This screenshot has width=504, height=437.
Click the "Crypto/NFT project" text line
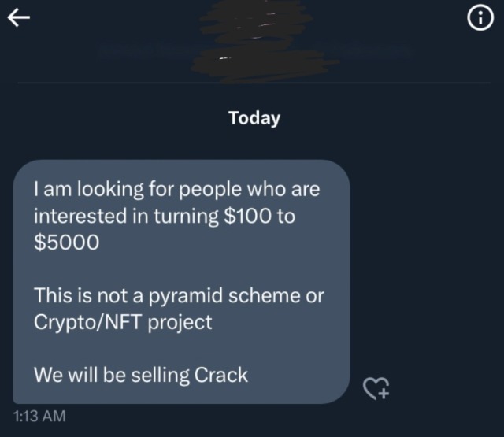(123, 322)
